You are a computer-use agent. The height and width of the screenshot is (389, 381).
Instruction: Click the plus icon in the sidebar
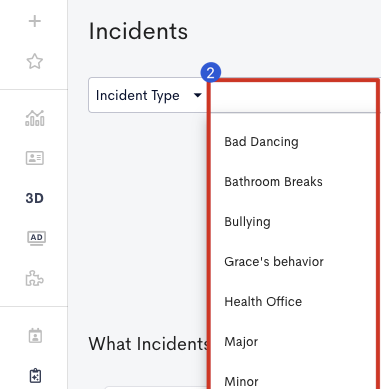point(35,21)
